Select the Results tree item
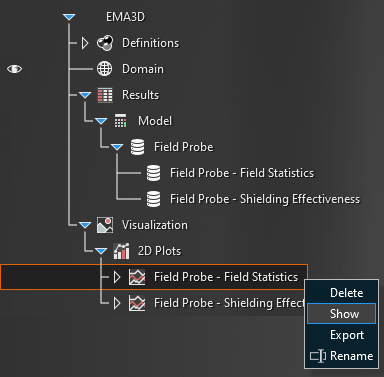384x377 pixels. tap(140, 95)
